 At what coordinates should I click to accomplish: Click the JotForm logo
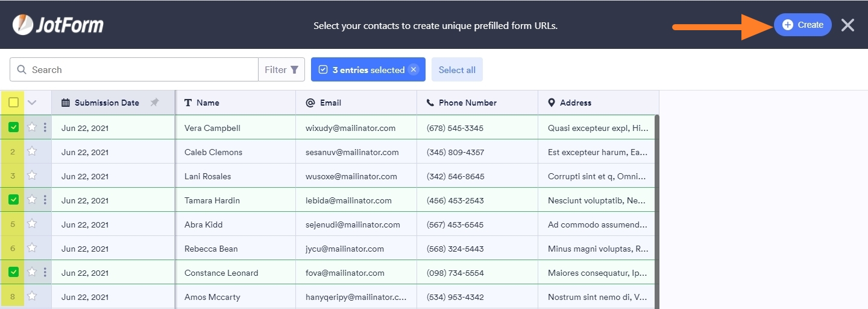[58, 25]
